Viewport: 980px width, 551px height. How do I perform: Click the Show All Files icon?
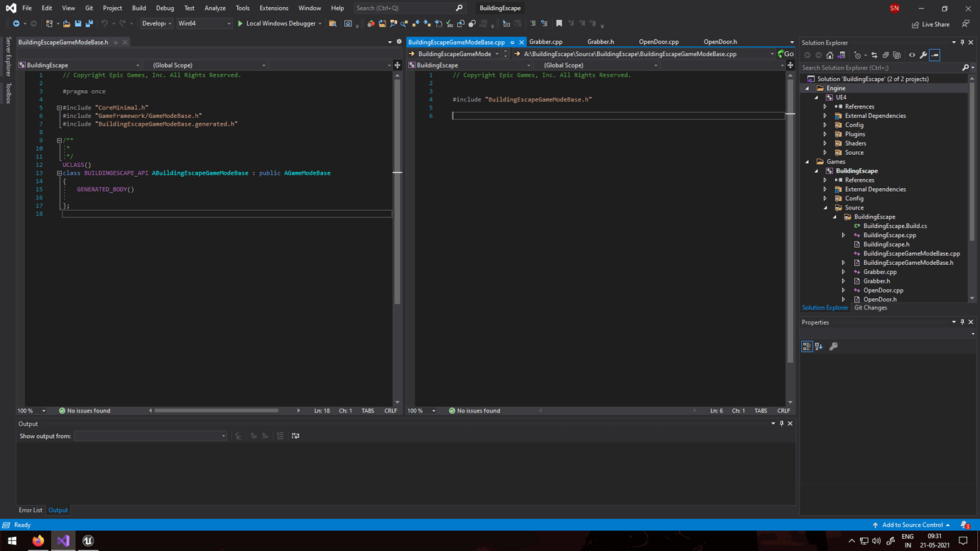pyautogui.click(x=897, y=55)
